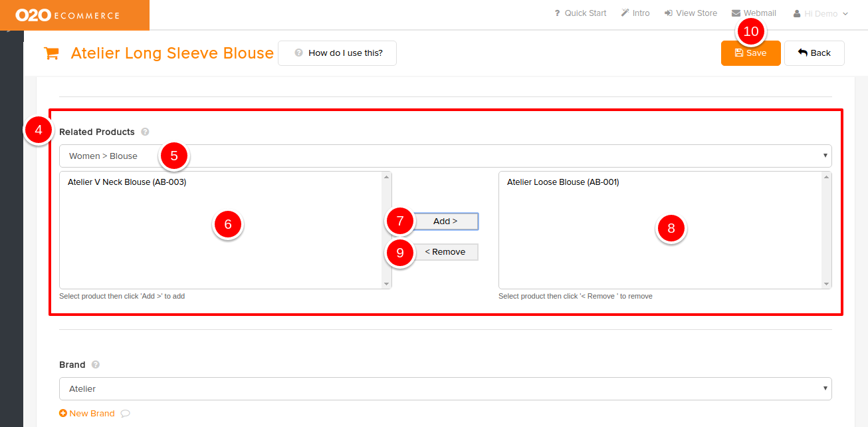Click the shopping cart icon beside product title

51,54
